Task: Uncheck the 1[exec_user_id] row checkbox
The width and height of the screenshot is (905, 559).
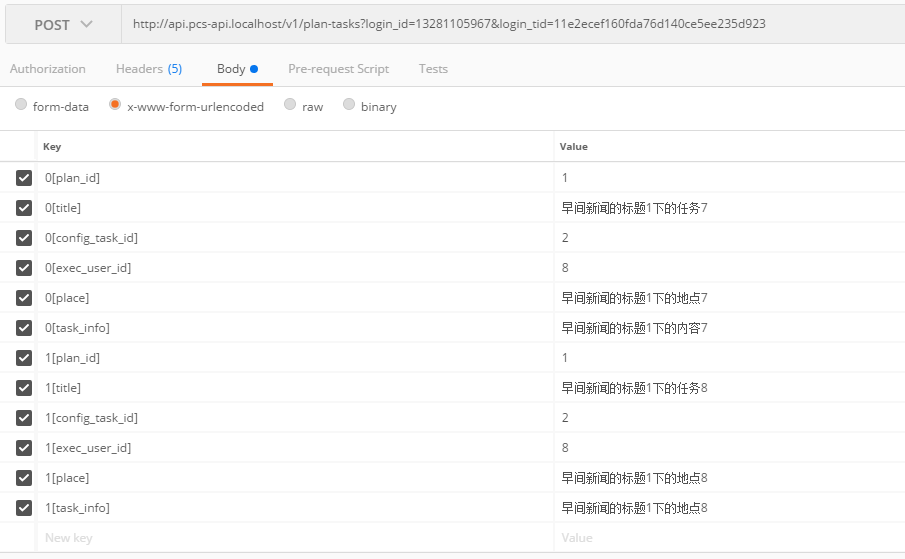Action: coord(24,448)
